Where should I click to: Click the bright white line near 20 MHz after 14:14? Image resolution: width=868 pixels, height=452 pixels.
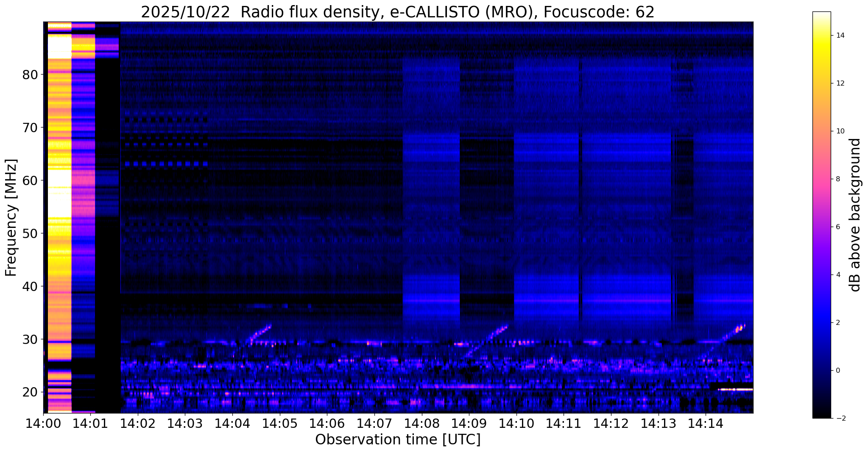736,389
